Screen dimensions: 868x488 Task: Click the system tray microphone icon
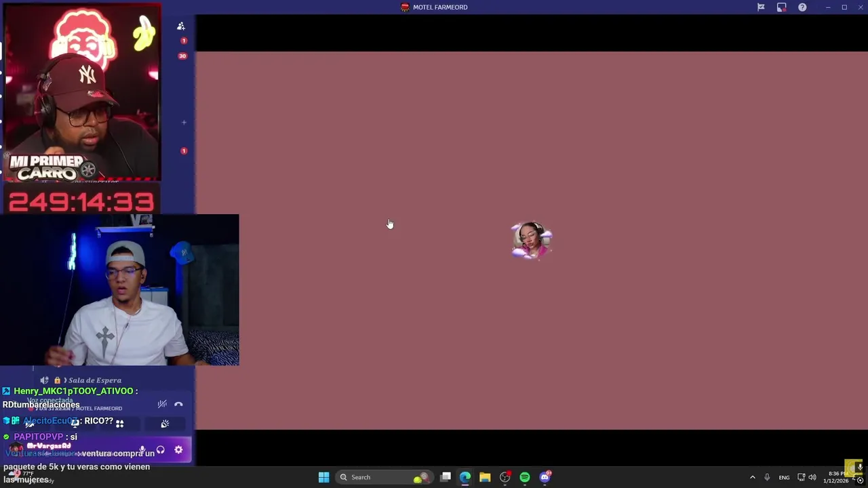(x=767, y=477)
